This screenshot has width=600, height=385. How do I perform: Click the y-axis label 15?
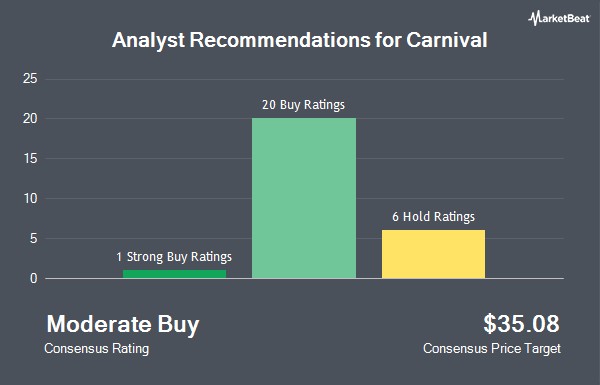30,158
